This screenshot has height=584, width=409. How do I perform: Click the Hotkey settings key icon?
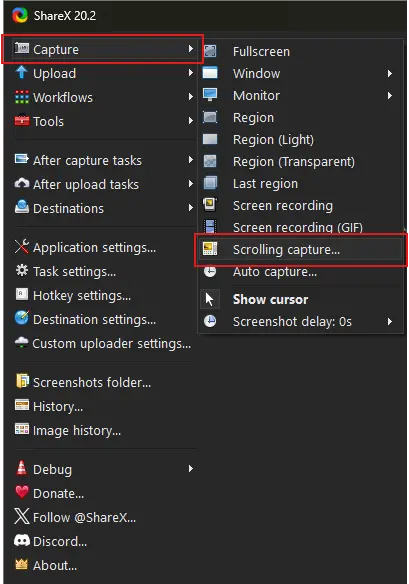[x=22, y=294]
